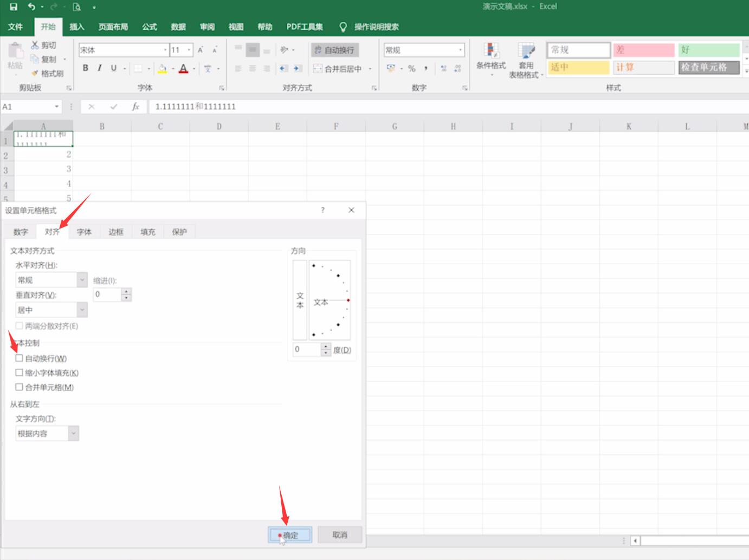Click the red font color icon
This screenshot has width=749, height=560.
pyautogui.click(x=184, y=68)
